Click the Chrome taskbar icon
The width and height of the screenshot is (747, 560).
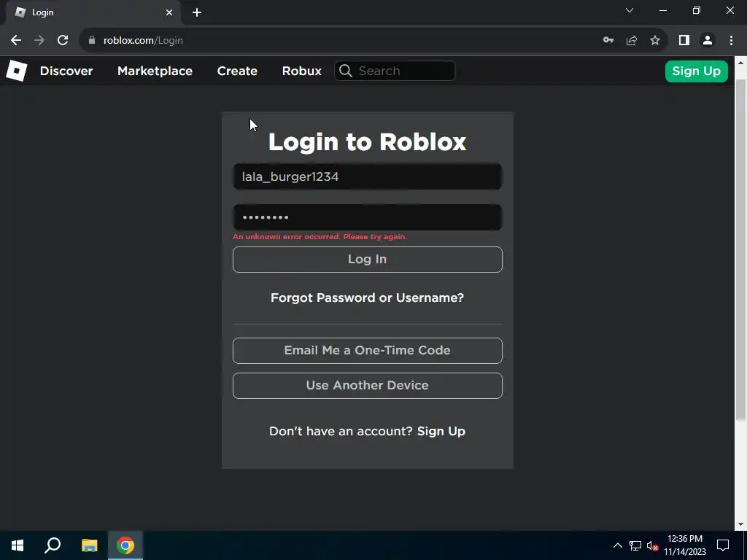pos(125,545)
